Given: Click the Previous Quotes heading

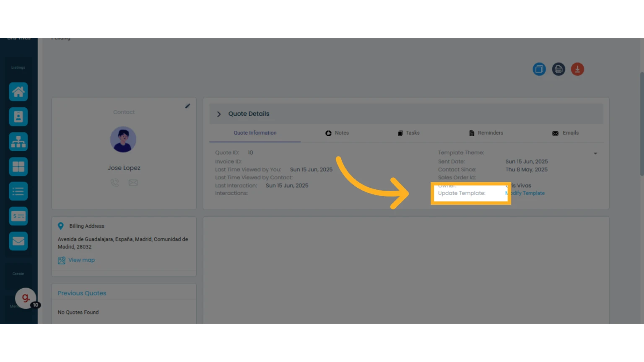Looking at the screenshot, I should tap(82, 293).
